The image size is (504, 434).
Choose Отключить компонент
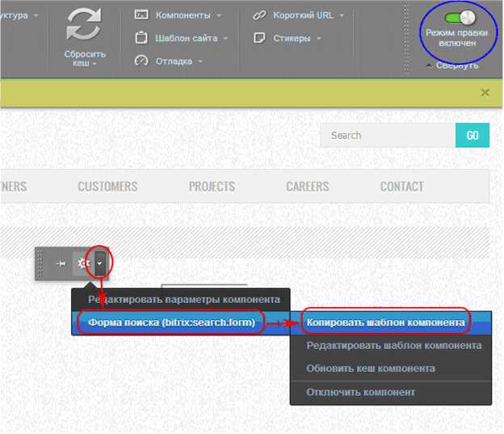391,393
